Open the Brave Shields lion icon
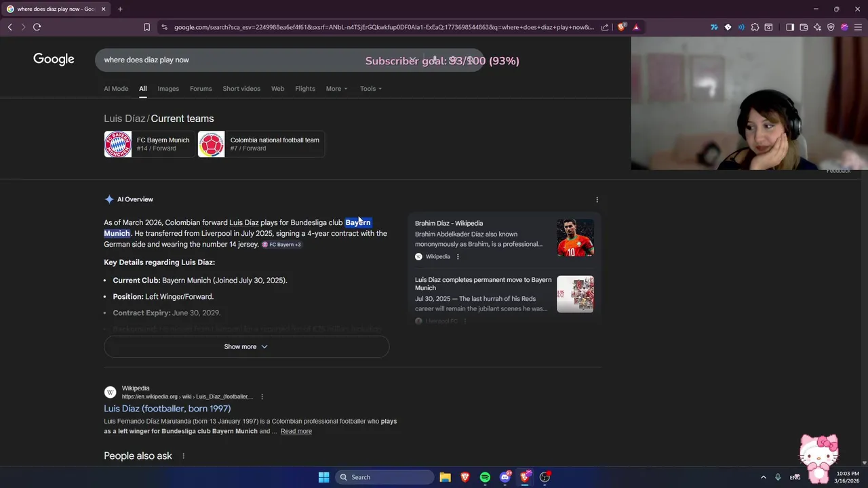 tap(621, 27)
